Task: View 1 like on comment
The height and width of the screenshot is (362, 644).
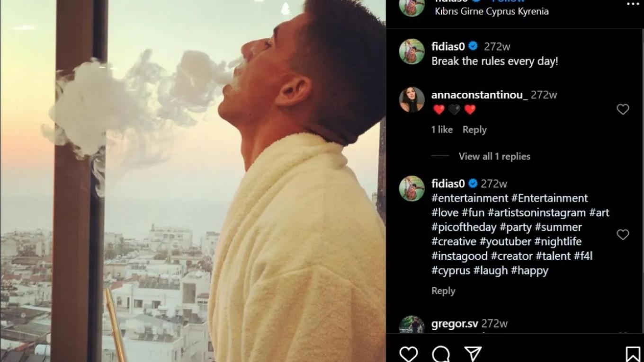Action: (441, 130)
